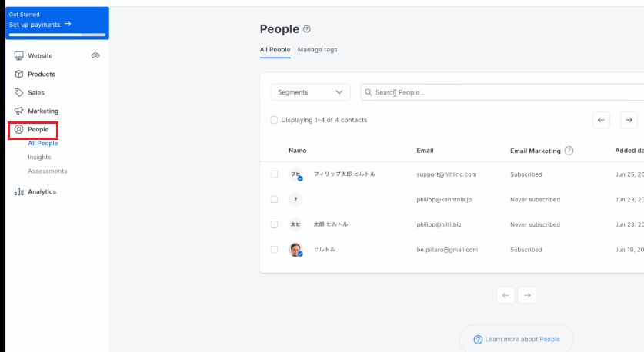Open Products in the sidebar menu
The height and width of the screenshot is (352, 644).
pos(41,75)
